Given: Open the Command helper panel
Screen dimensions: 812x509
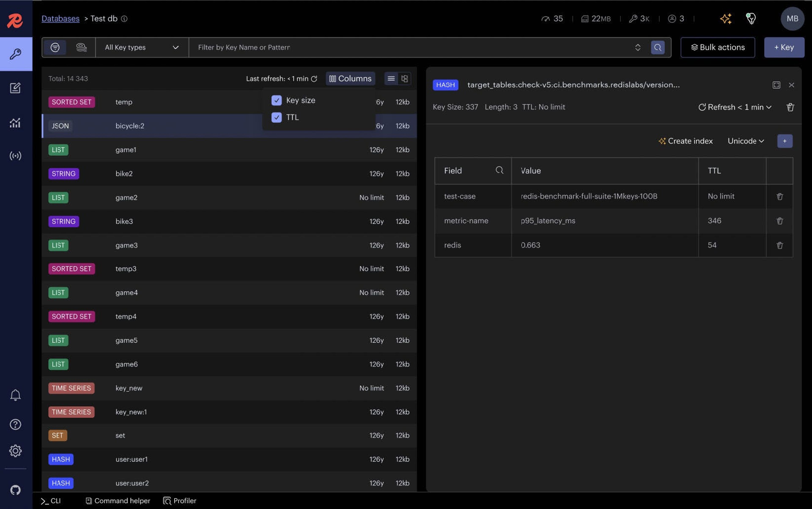Looking at the screenshot, I should click(x=118, y=501).
